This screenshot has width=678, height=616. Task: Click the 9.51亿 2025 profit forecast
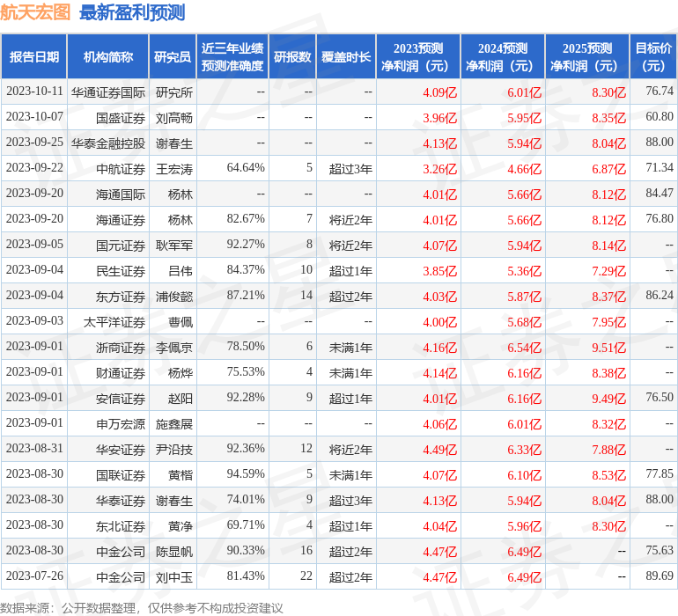pyautogui.click(x=608, y=347)
